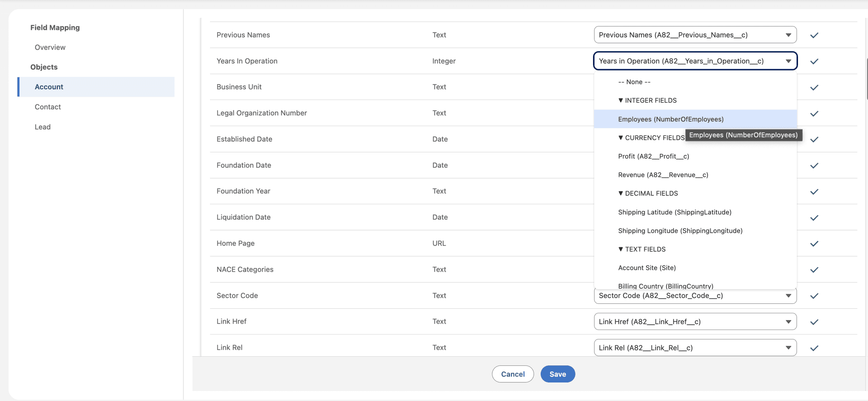Click the checkmark icon in Established Date row
This screenshot has width=868, height=401.
(x=814, y=140)
